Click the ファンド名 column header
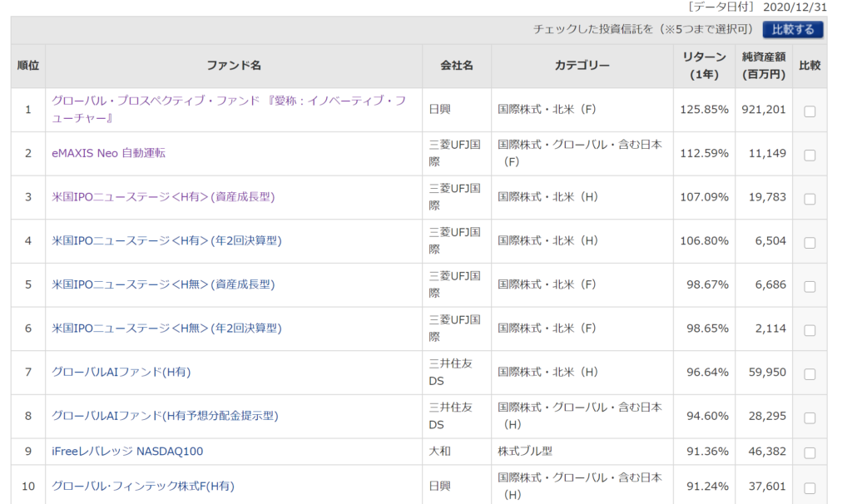852x504 pixels. [234, 66]
